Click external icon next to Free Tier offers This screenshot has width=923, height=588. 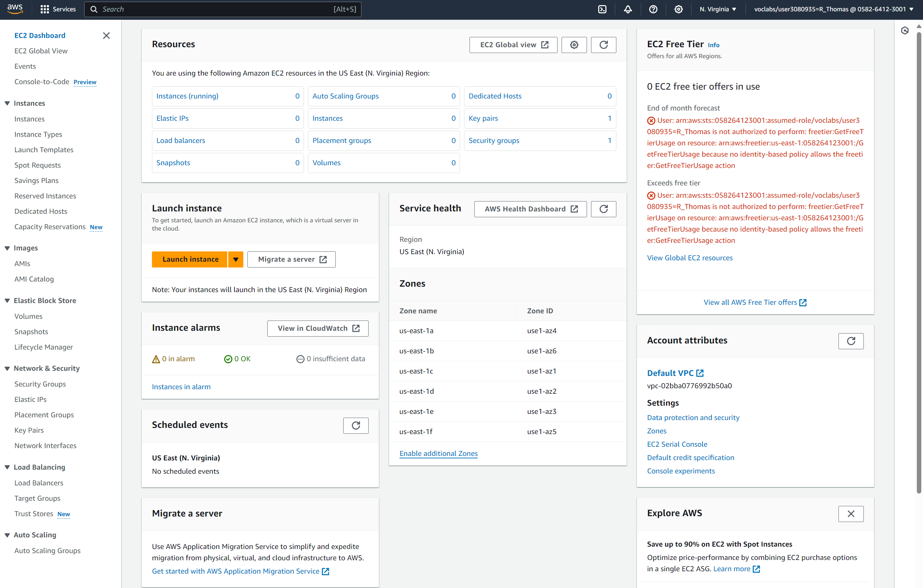(803, 303)
